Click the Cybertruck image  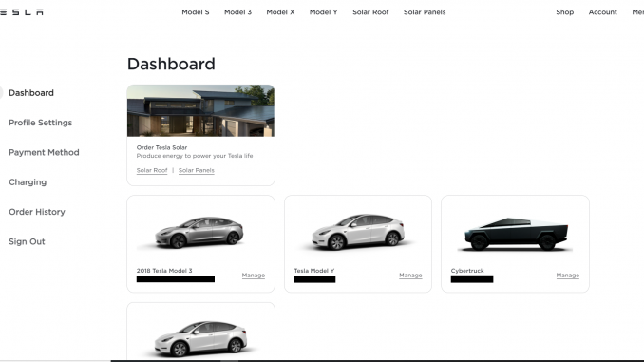[516, 234]
